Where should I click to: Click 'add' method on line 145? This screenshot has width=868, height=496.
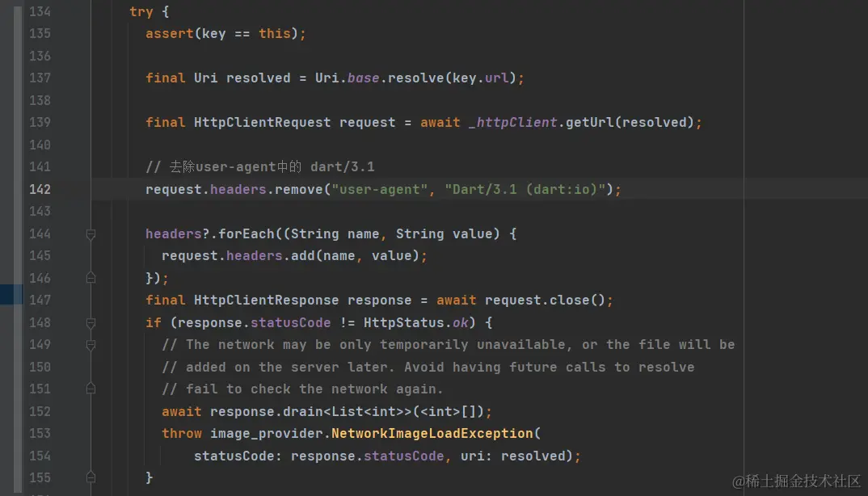pyautogui.click(x=303, y=256)
